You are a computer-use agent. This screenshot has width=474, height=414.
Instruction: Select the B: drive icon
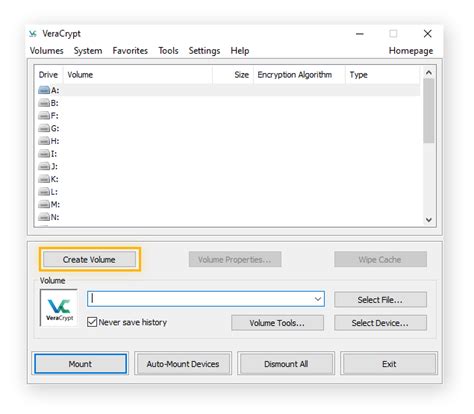44,103
